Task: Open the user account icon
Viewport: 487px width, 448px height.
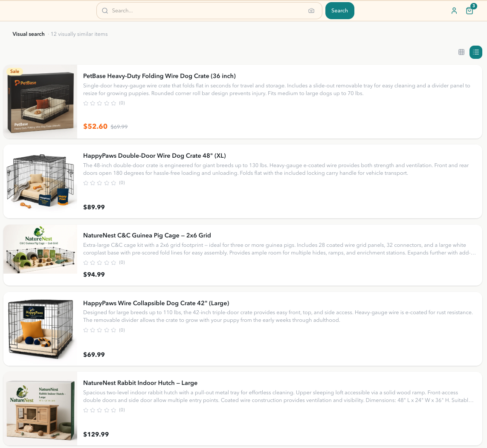Action: tap(454, 11)
